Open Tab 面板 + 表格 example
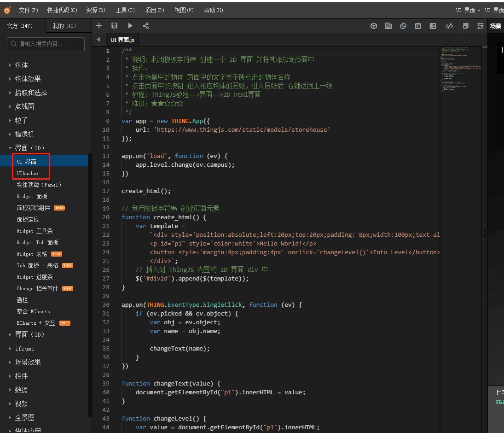 [x=37, y=265]
